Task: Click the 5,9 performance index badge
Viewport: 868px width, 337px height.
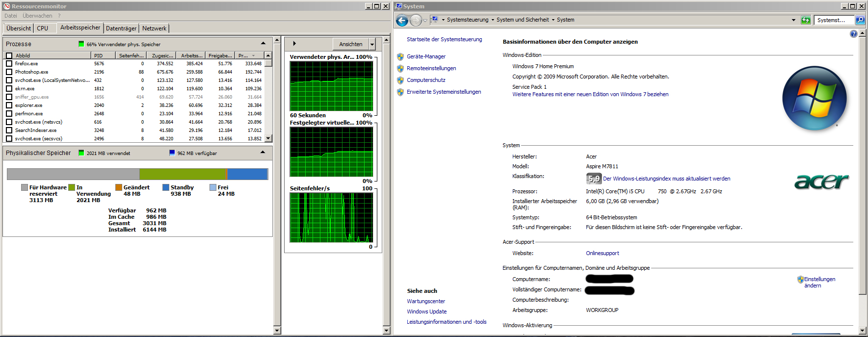Action: pyautogui.click(x=594, y=179)
